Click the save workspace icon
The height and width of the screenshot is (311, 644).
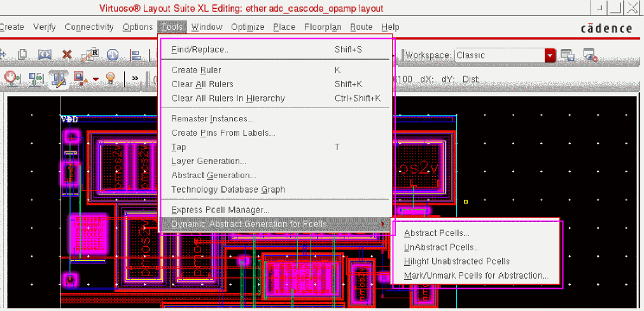[x=567, y=55]
